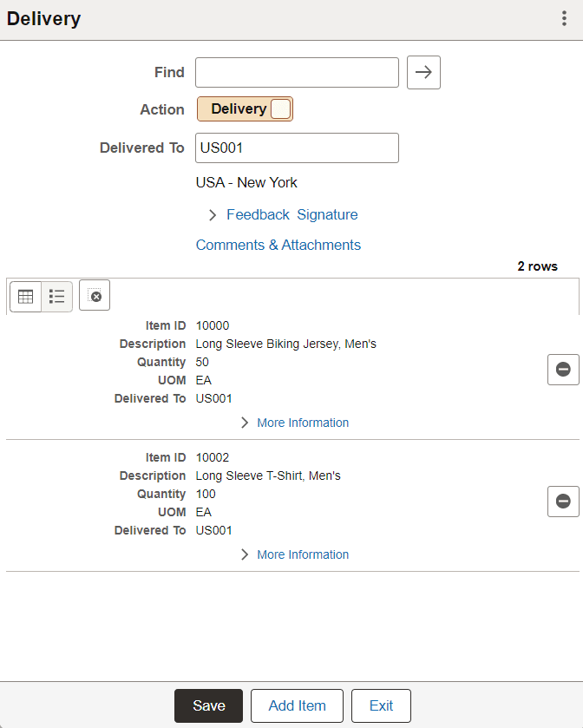
Task: Click the Find search arrow
Action: coord(423,72)
